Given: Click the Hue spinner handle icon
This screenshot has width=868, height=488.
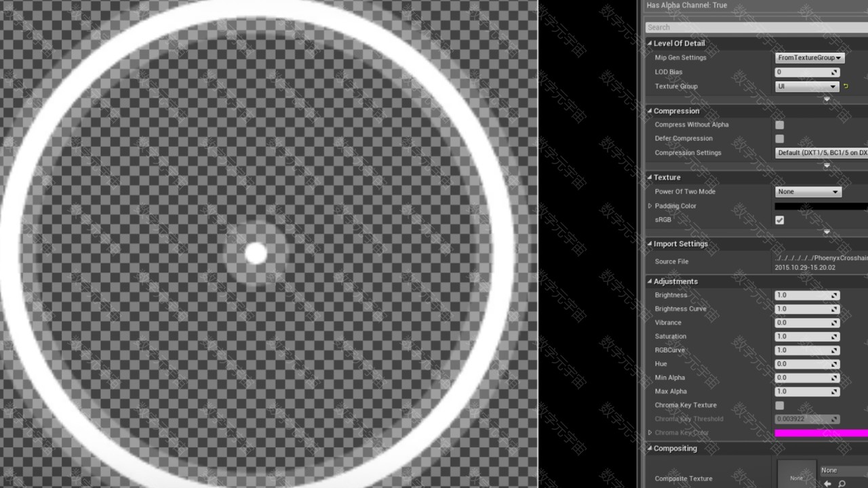Looking at the screenshot, I should coord(835,364).
